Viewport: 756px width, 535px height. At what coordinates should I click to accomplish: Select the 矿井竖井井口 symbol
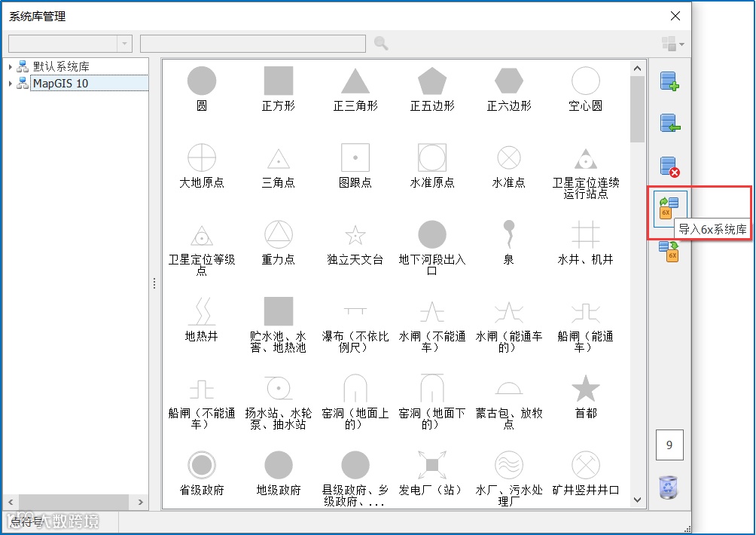pos(585,473)
